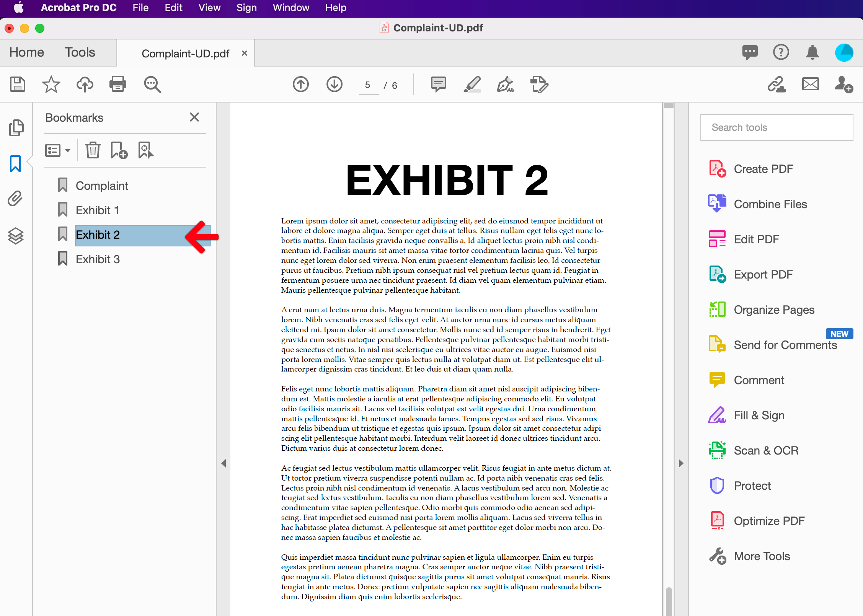Open the Layers panel
Screen dimensions: 863x616
coord(16,236)
